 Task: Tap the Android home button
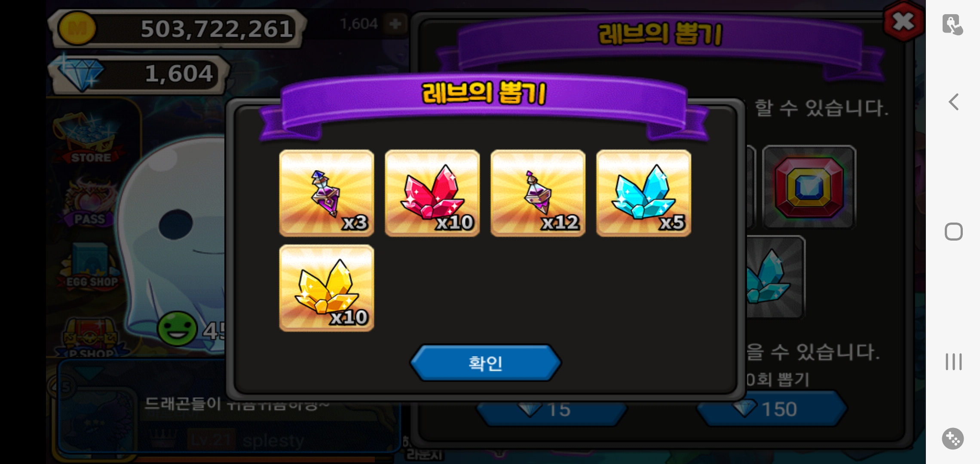click(953, 232)
